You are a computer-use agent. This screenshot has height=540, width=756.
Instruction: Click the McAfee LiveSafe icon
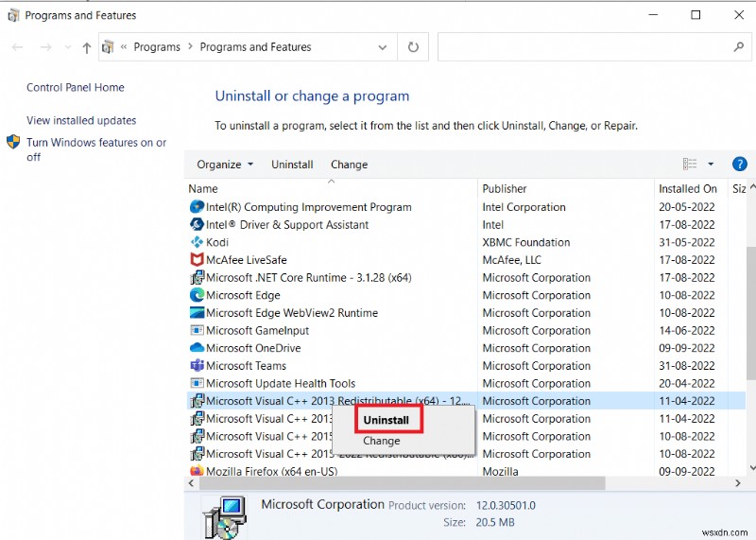click(197, 260)
